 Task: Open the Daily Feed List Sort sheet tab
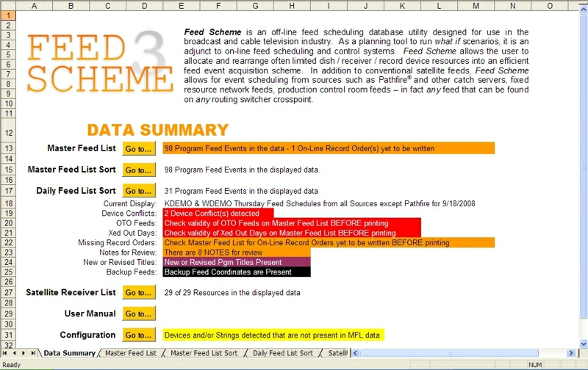283,353
